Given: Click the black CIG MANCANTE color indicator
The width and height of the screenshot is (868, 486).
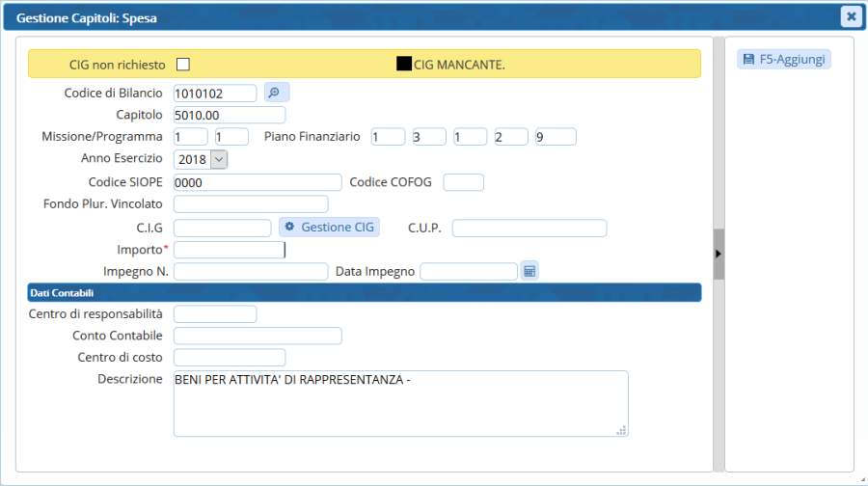Looking at the screenshot, I should click(x=404, y=65).
